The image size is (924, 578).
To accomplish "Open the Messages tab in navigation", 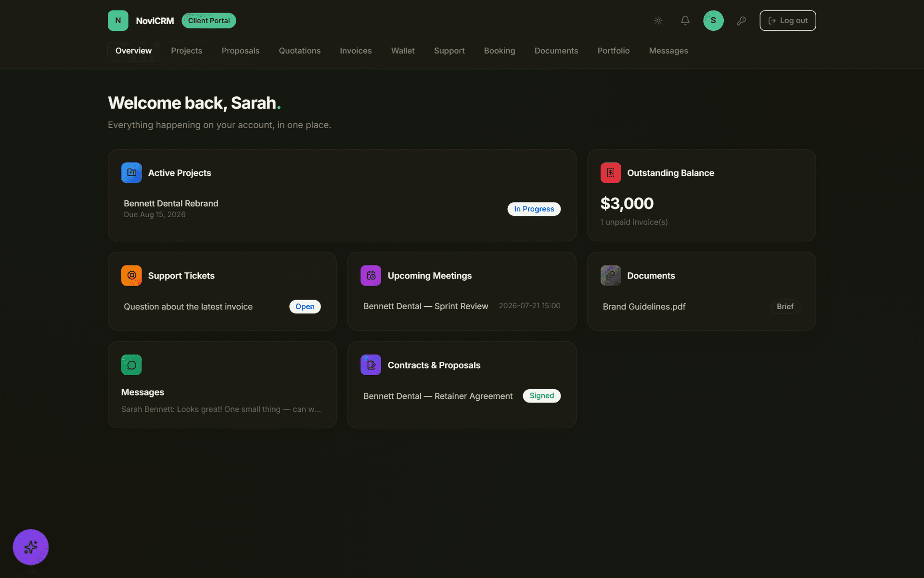I will pos(668,51).
